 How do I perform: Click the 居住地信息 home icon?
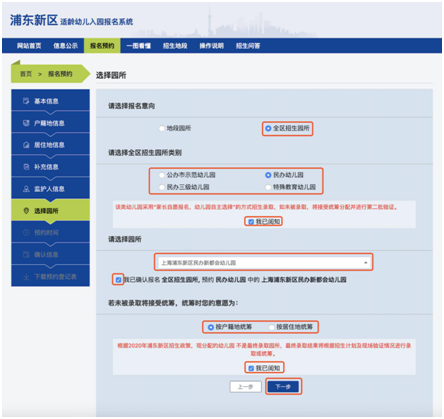pyautogui.click(x=26, y=145)
